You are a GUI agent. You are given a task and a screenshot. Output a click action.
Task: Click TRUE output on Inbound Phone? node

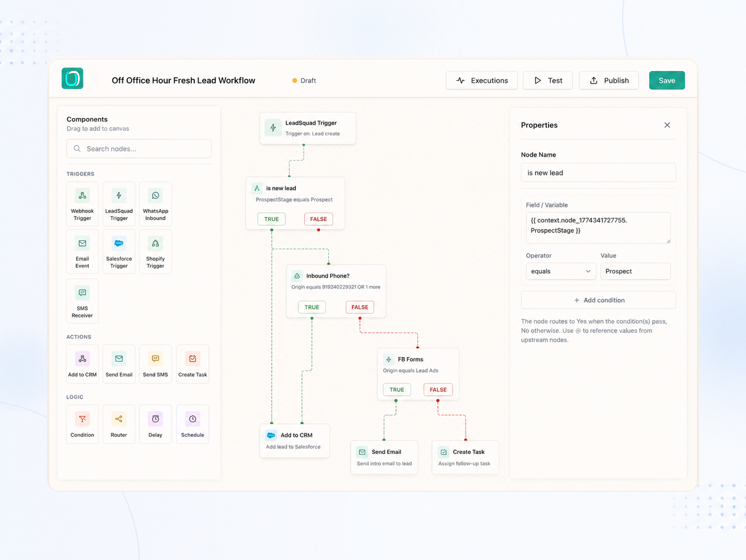pyautogui.click(x=312, y=307)
